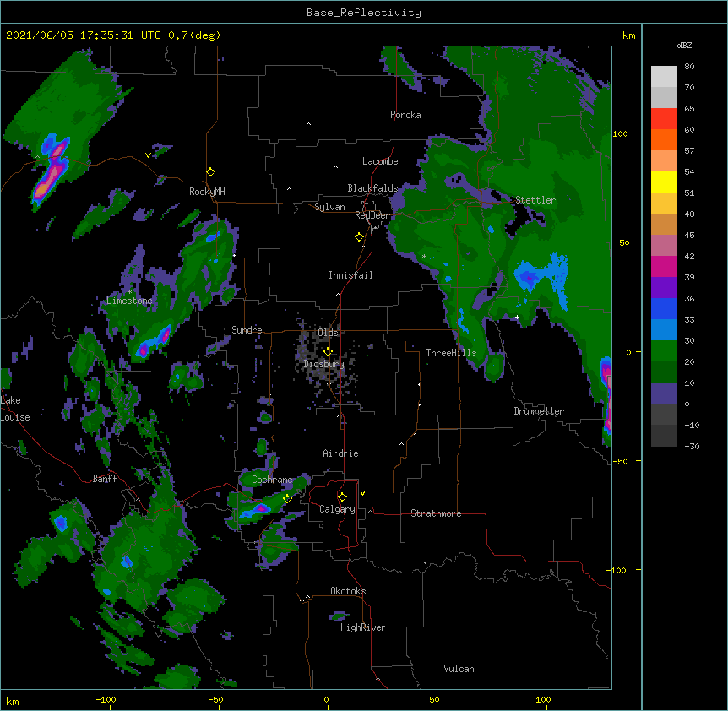Click the 80 value on dBZ legend

[x=689, y=67]
